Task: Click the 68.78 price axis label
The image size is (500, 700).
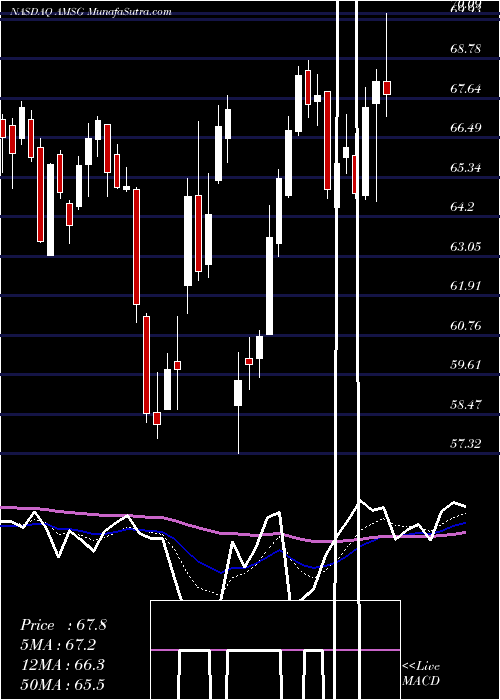Action: (x=466, y=49)
